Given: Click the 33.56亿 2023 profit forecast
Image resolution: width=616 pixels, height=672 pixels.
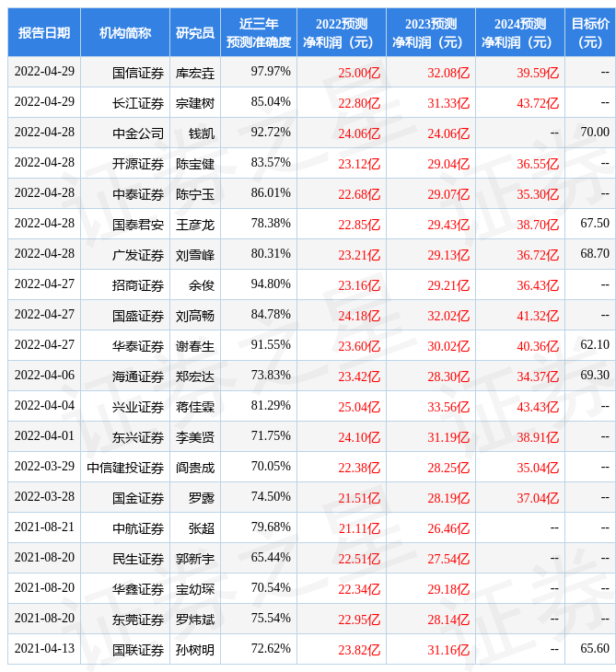Looking at the screenshot, I should pos(448,407).
